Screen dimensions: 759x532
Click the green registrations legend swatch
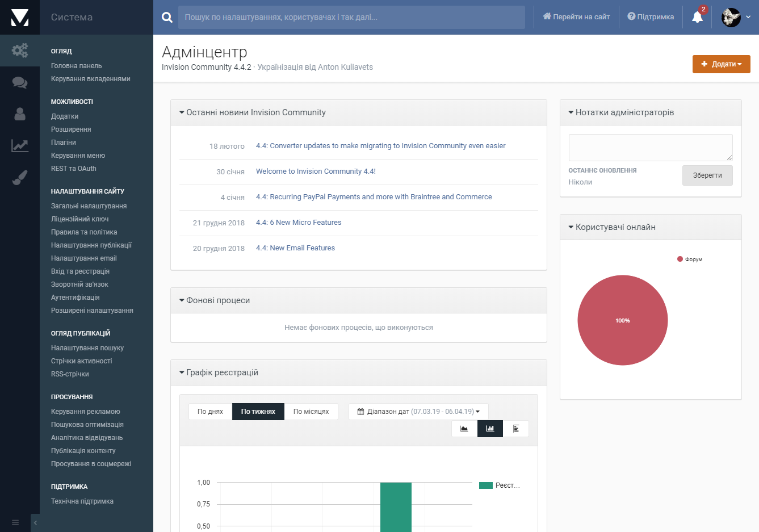tap(485, 485)
